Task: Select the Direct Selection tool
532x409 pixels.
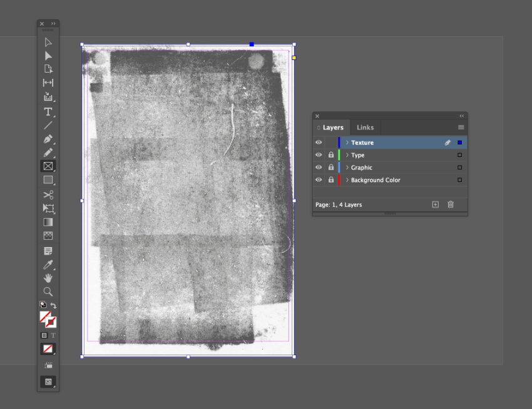Action: pyautogui.click(x=48, y=56)
